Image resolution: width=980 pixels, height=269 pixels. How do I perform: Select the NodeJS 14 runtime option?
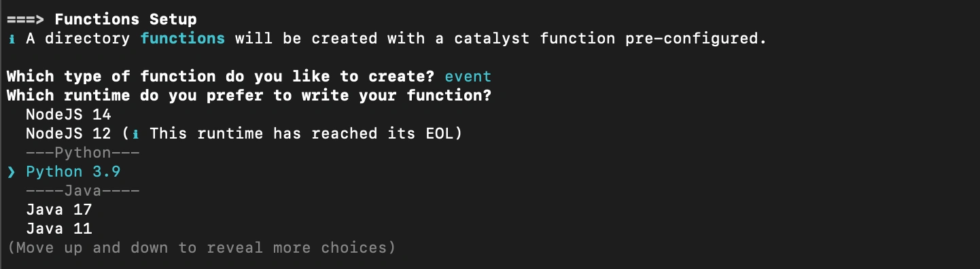point(68,115)
